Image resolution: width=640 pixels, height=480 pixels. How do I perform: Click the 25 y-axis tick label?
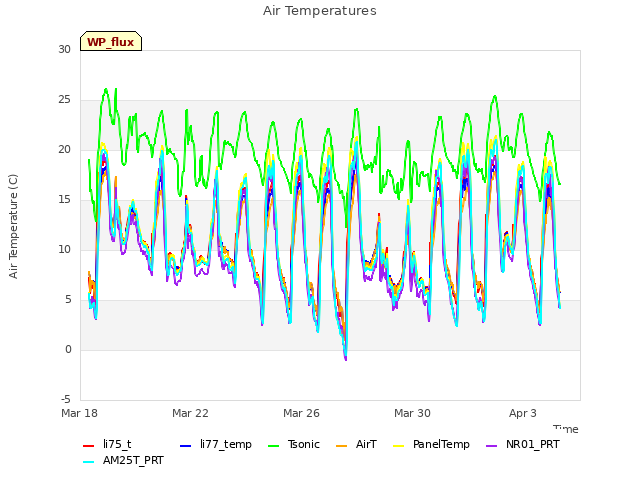[64, 100]
